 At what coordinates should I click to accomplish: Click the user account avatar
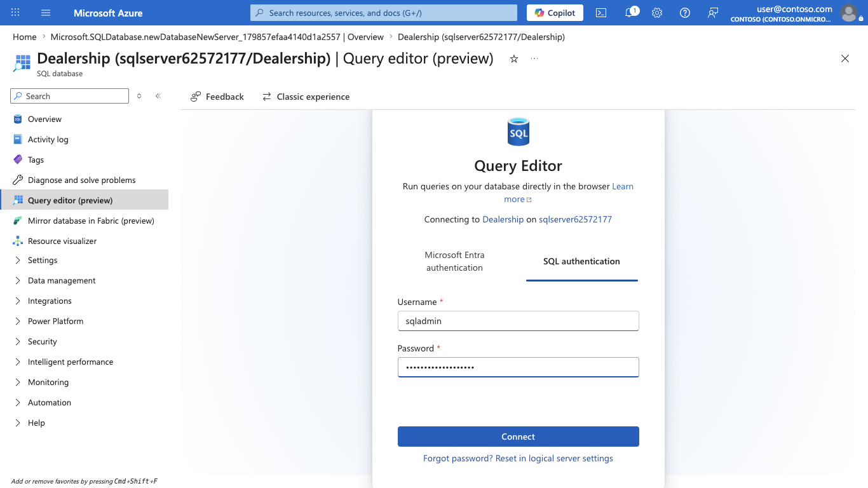tap(848, 13)
